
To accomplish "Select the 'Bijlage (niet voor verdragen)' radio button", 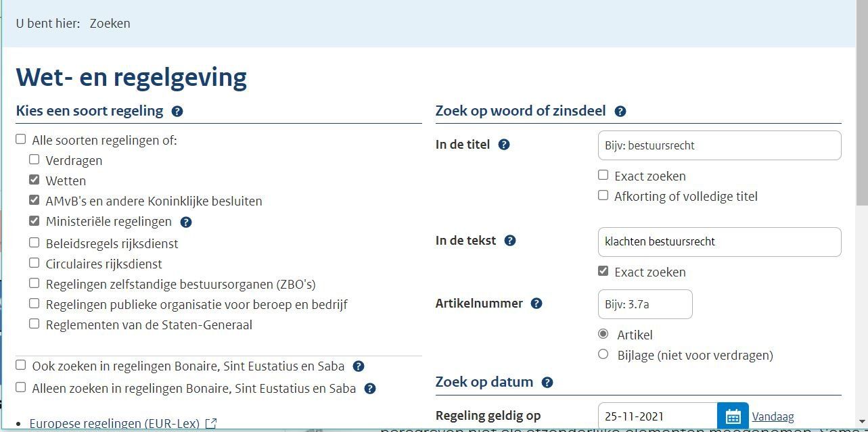I will (x=603, y=354).
